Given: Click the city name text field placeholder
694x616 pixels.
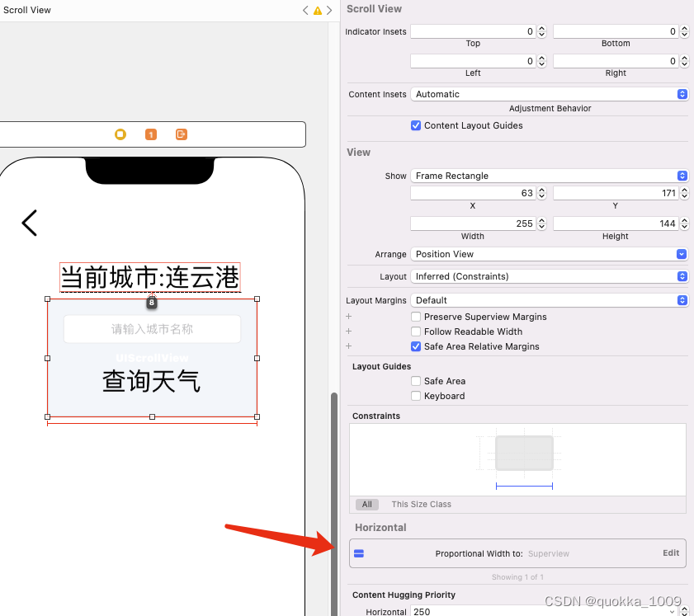Looking at the screenshot, I should click(151, 328).
